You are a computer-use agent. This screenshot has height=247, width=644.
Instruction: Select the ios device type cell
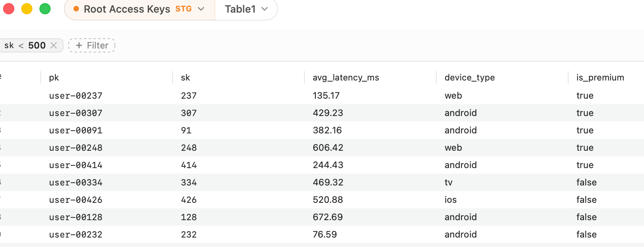tap(451, 200)
